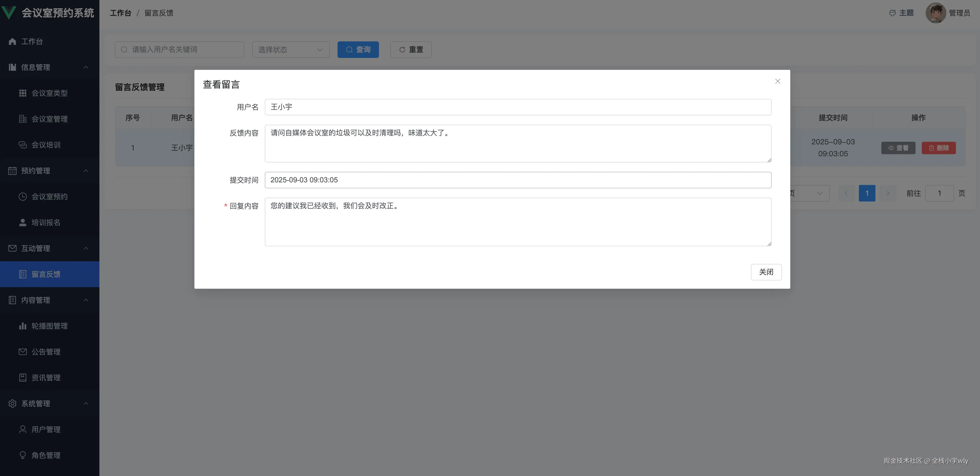Open 工作台 home icon in sidebar
The image size is (980, 476).
[x=13, y=41]
